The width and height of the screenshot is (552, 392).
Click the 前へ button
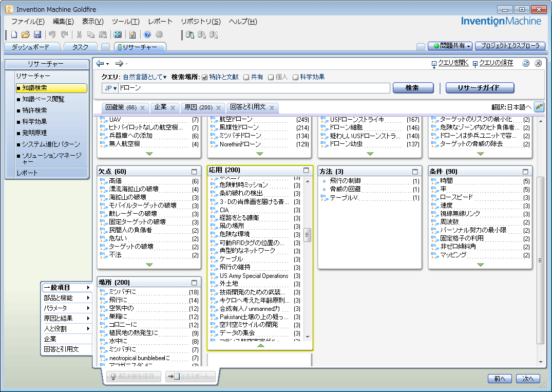point(500,378)
